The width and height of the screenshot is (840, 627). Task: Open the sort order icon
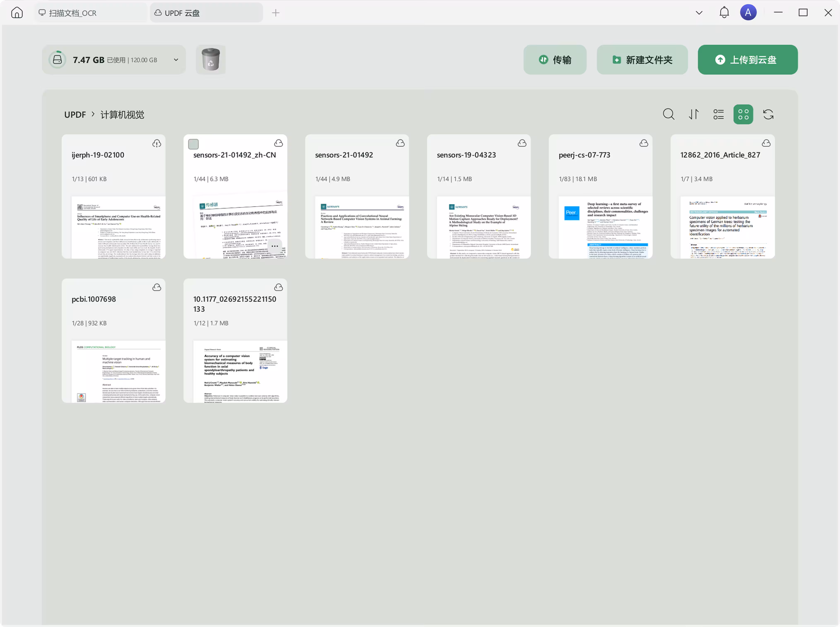coord(694,114)
